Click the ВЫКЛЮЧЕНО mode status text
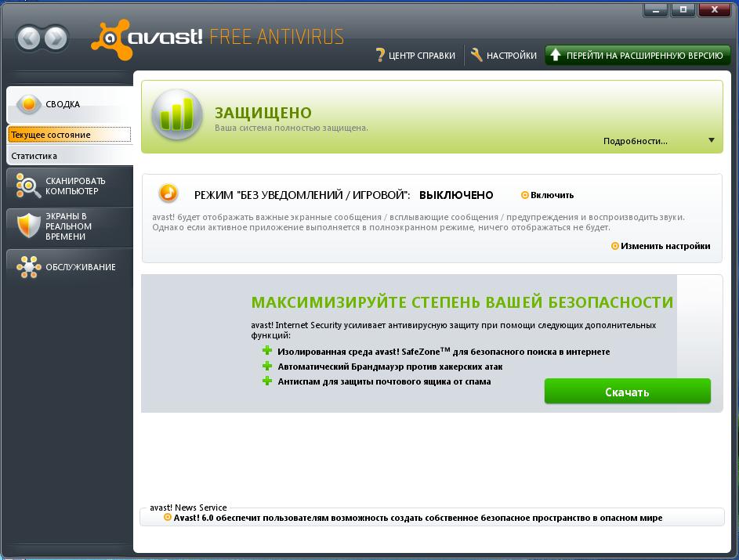The image size is (739, 560). click(456, 195)
